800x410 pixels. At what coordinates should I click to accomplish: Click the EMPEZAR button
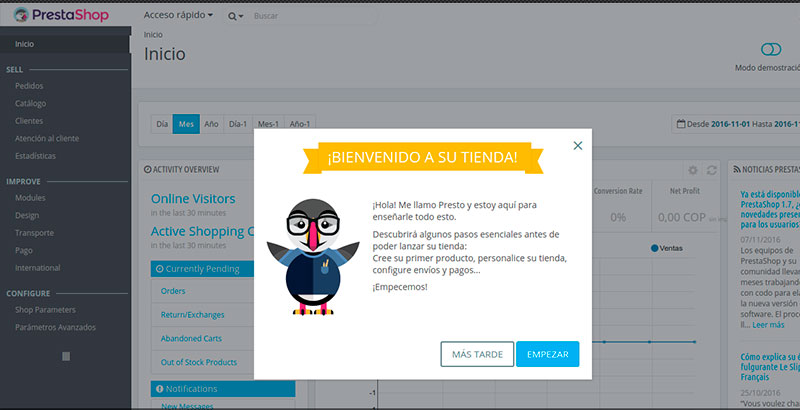point(547,354)
